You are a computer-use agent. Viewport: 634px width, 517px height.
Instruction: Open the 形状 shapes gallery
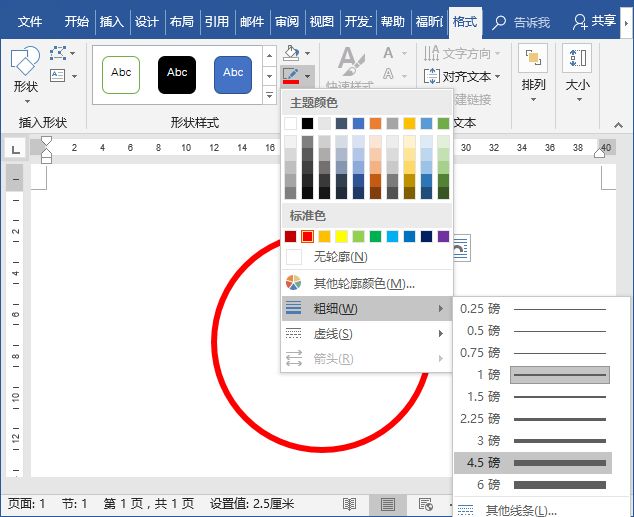25,73
